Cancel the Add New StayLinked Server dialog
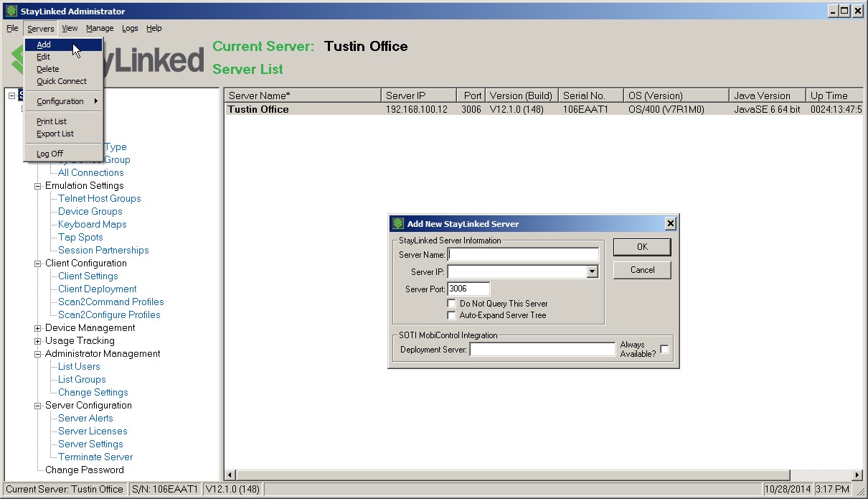Screen dimensions: 868x499 pos(641,270)
